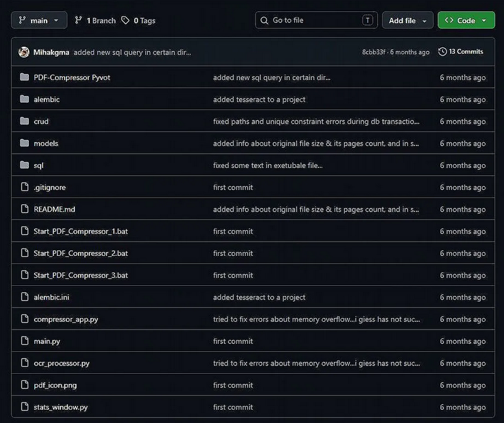
Task: Open the green Code dropdown button
Action: click(x=466, y=20)
